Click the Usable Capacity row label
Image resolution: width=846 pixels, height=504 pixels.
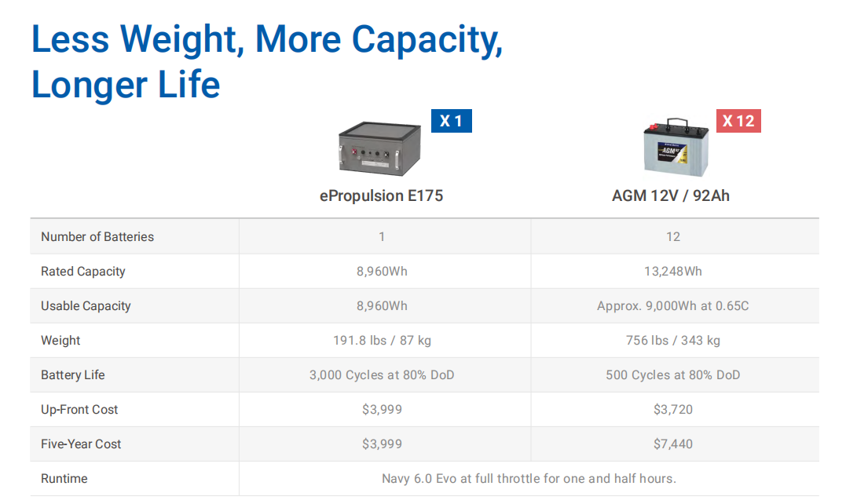pyautogui.click(x=86, y=305)
